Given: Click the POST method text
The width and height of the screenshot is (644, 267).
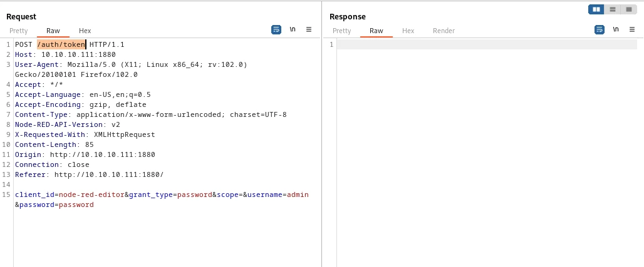Looking at the screenshot, I should [24, 44].
